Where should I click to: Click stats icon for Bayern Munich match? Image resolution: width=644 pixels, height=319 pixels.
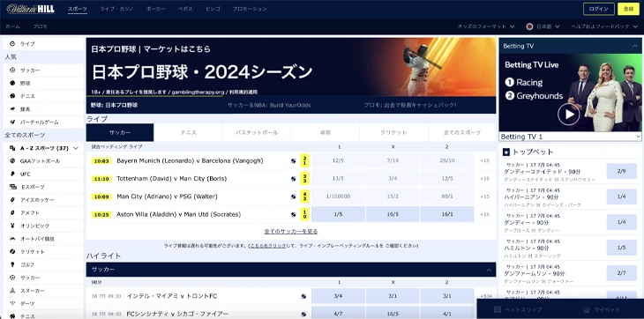pos(293,161)
